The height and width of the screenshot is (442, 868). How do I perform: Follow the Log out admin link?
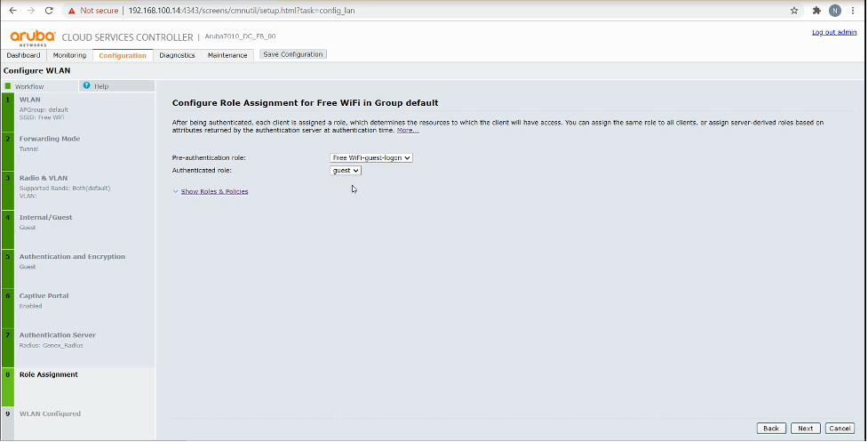click(834, 32)
